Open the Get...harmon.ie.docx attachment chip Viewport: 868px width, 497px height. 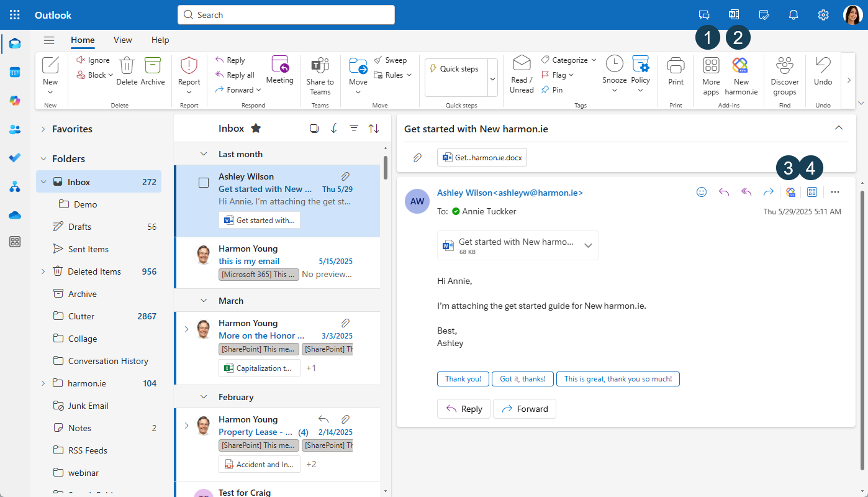[482, 158]
